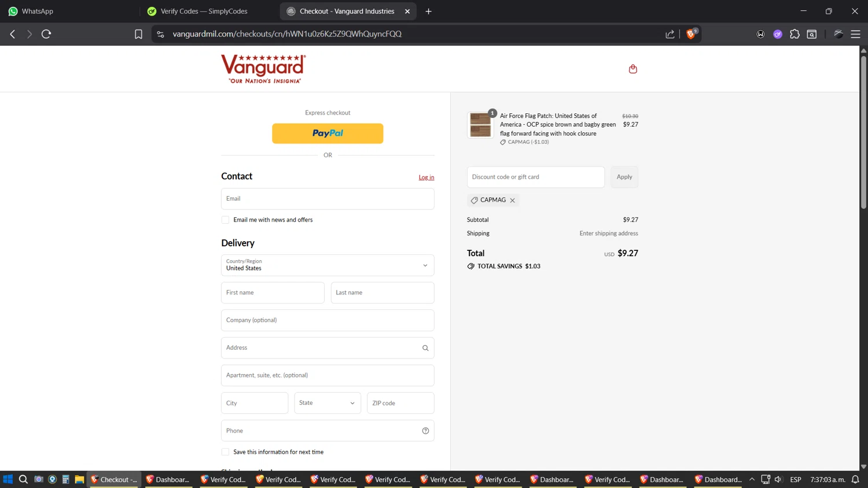This screenshot has height=488, width=868.
Task: Click the Address field
Action: pos(328,348)
